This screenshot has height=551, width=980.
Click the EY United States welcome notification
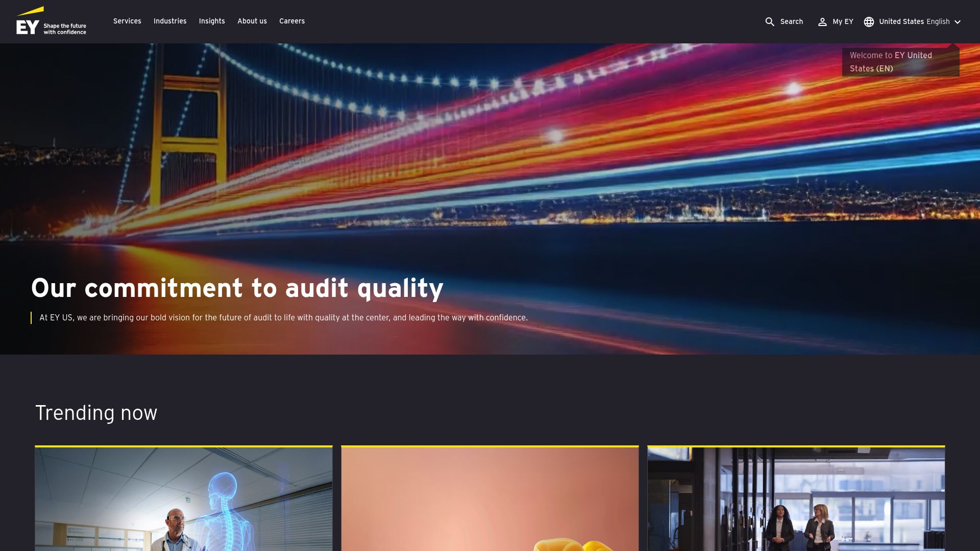[900, 61]
